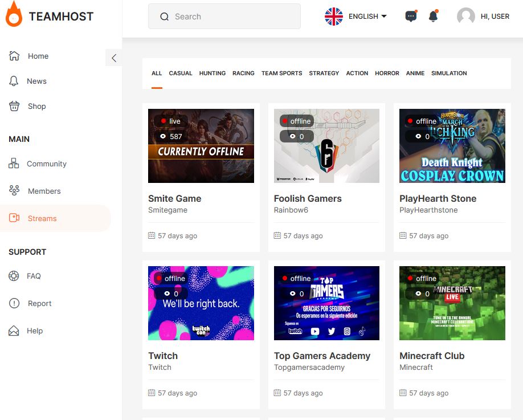This screenshot has width=523, height=420.
Task: Click the FAQ lifebuoy icon
Action: (x=14, y=276)
